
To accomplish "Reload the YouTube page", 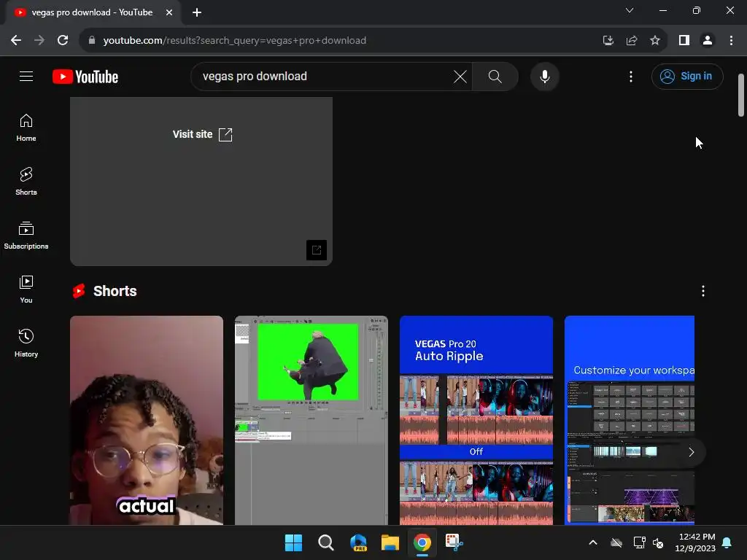I will coord(63,41).
